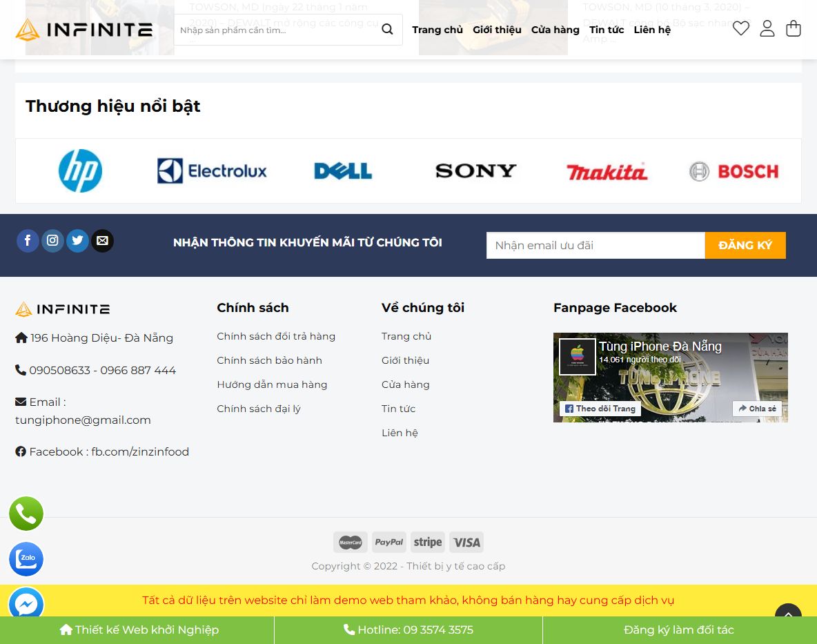The image size is (817, 644).
Task: Click the fanpage Apple profile thumbnail
Action: pos(578,356)
